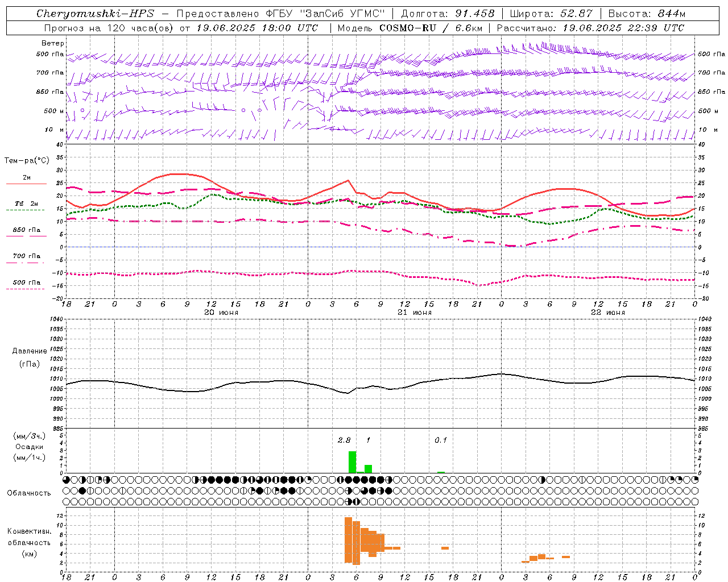Select the temperature legend '500 гПа' entry
Screen dimensions: 728x582
[x=27, y=282]
